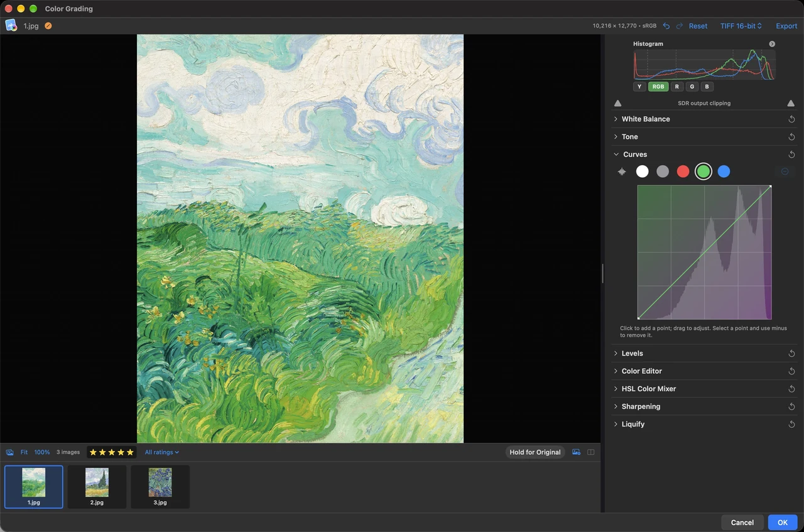Open the 3.jpg thumbnail
The width and height of the screenshot is (804, 532).
[x=160, y=487]
